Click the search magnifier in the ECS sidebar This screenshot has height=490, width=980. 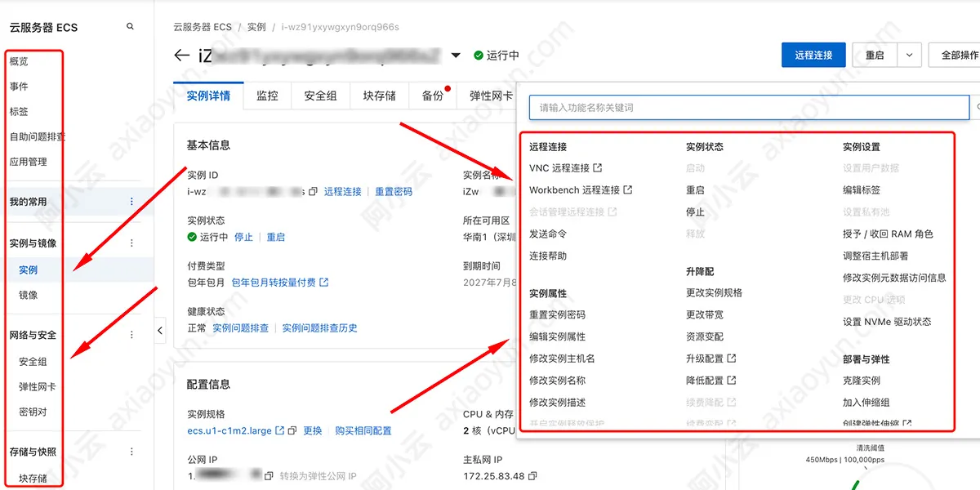130,26
